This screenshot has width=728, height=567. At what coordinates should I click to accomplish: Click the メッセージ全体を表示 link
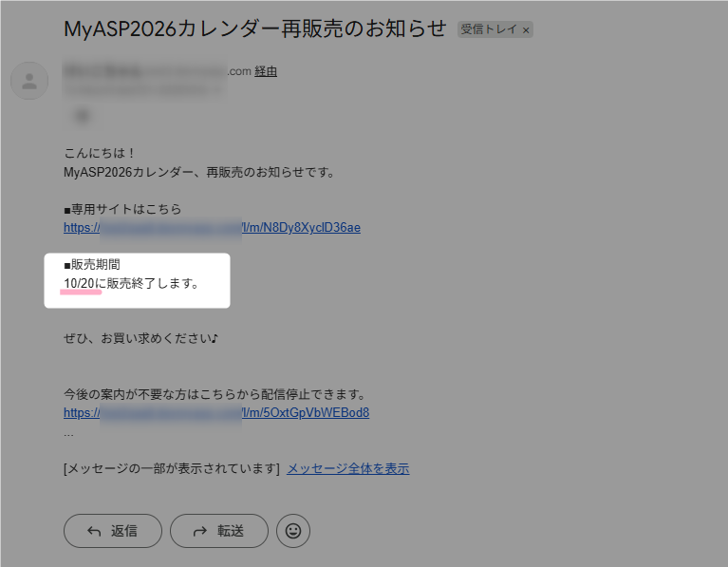point(348,469)
